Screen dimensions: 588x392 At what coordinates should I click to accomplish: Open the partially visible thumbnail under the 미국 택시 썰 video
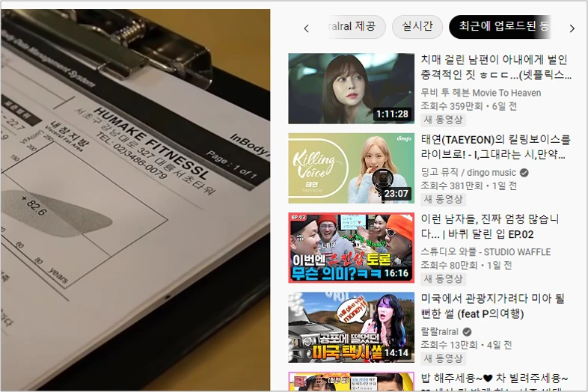click(352, 382)
